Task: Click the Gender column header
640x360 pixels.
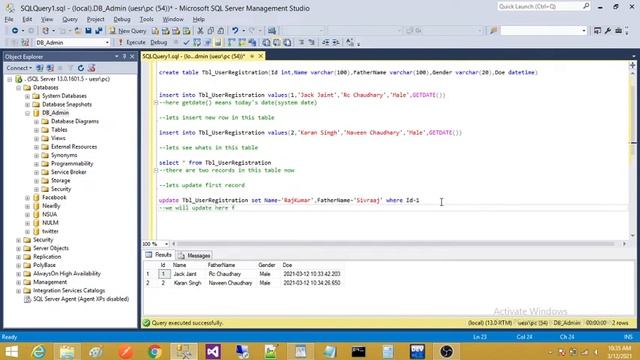Action: click(x=267, y=265)
